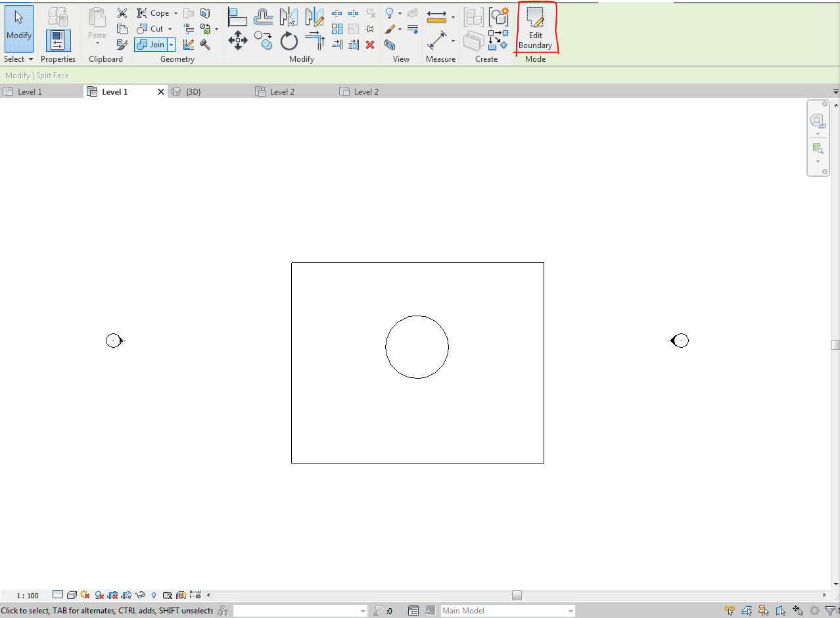Click horizontal scrollbar thumb
The height and width of the screenshot is (618, 840).
click(x=517, y=595)
